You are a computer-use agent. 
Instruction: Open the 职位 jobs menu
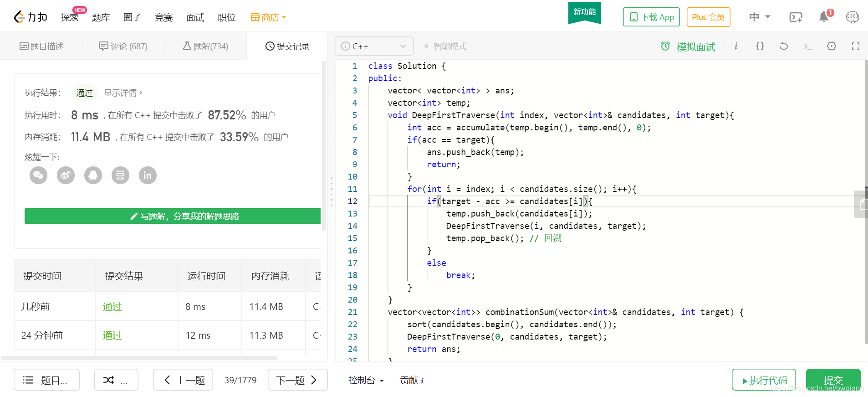point(226,17)
